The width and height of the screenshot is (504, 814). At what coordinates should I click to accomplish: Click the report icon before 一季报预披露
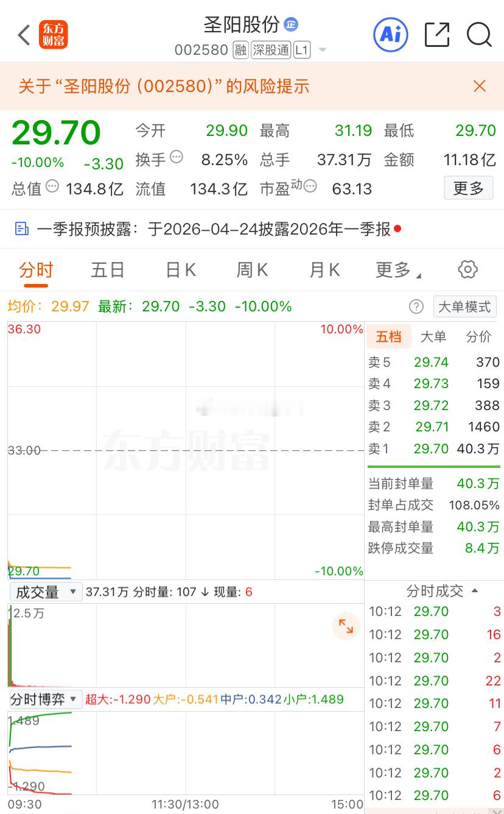(23, 228)
